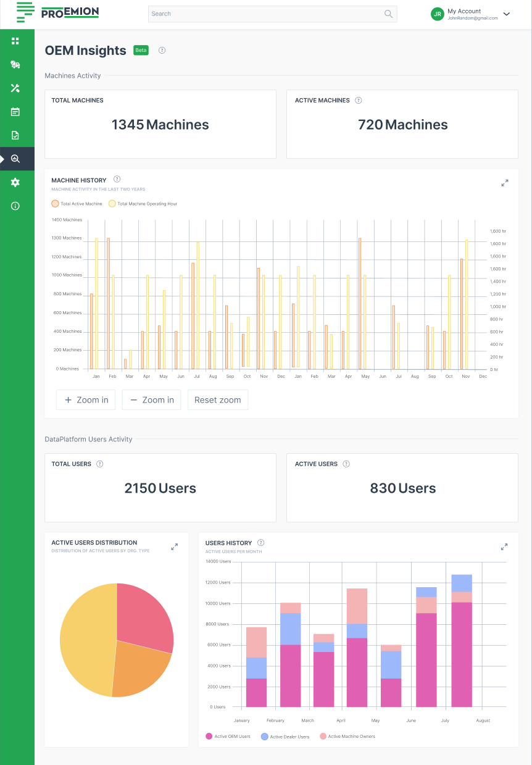This screenshot has width=532, height=765.
Task: Open the calendar icon in sidebar
Action: (x=15, y=112)
